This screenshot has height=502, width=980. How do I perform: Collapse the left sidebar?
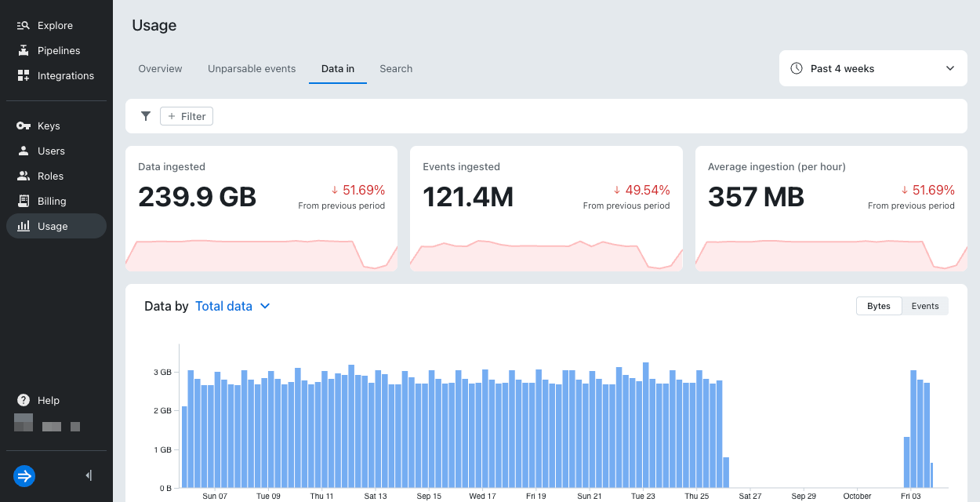pos(88,475)
